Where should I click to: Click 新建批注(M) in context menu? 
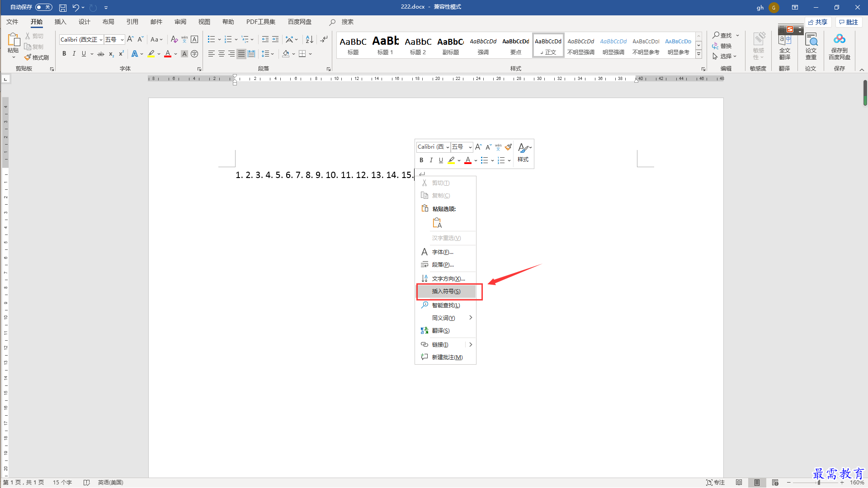[446, 357]
